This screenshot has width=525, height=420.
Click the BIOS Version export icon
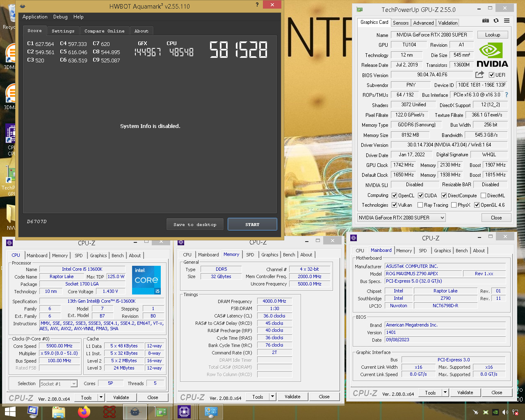tap(479, 75)
